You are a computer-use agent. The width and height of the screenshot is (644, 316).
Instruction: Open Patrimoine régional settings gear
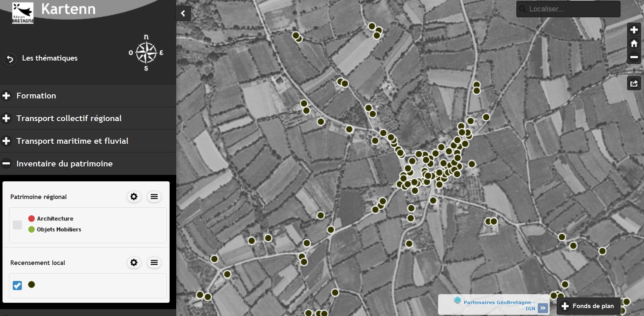coord(134,197)
